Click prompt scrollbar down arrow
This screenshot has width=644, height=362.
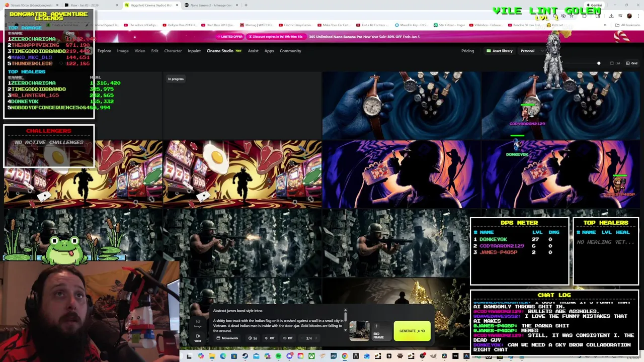pyautogui.click(x=345, y=330)
